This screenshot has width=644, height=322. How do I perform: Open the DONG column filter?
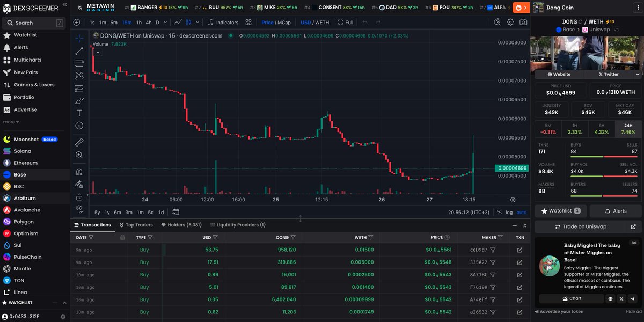293,237
